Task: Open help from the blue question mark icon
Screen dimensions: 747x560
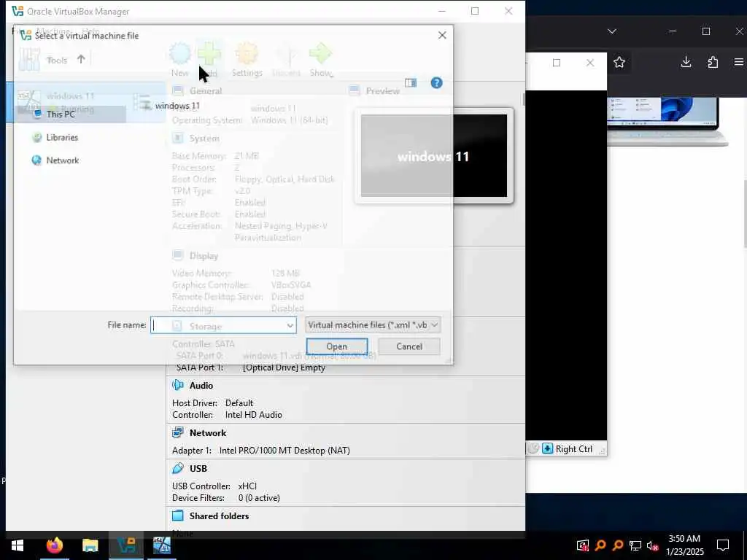Action: click(x=436, y=83)
